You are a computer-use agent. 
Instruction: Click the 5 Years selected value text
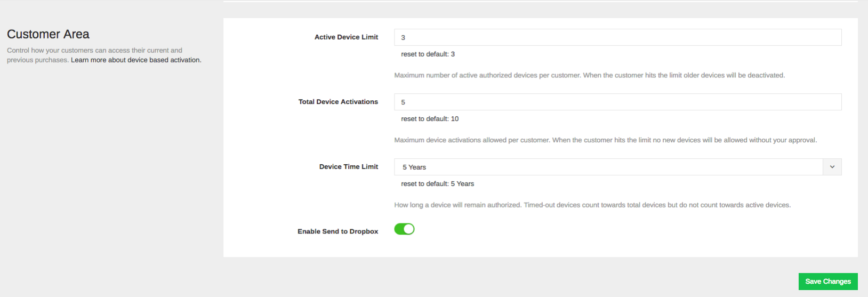point(414,167)
